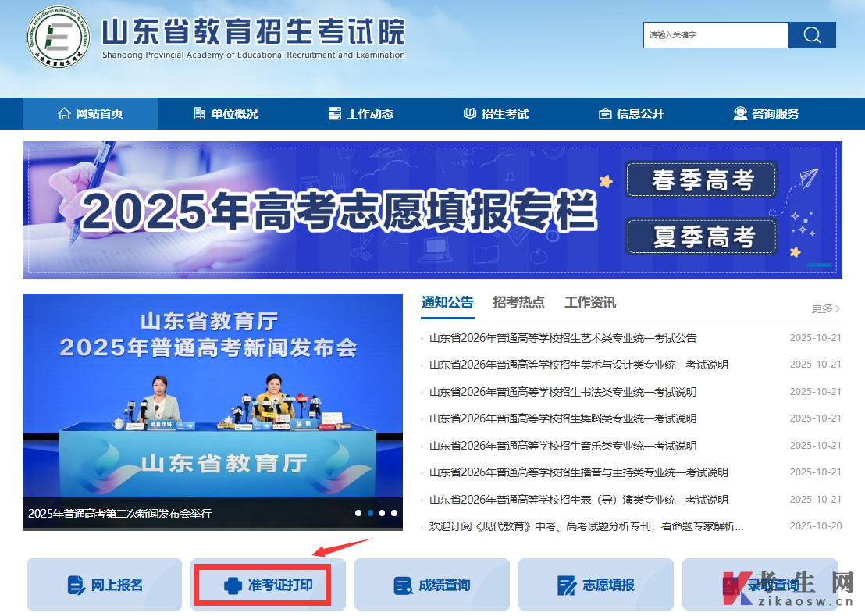The image size is (865, 616).
Task: Open the 网上报名 service card
Action: (105, 585)
